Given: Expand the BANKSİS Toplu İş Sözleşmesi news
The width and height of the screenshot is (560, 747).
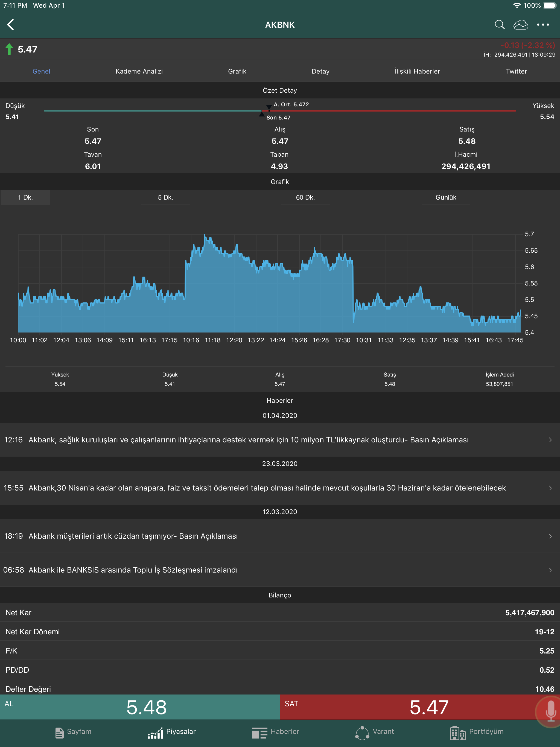Looking at the screenshot, I should pos(280,570).
